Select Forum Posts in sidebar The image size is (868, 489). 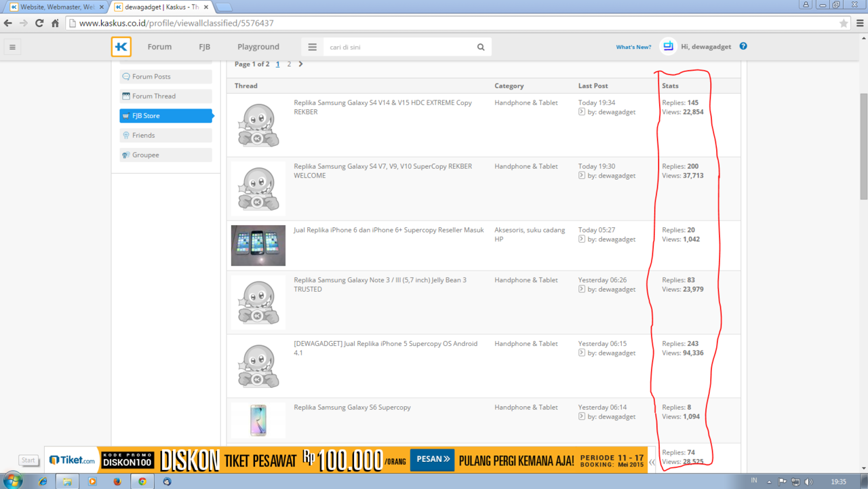165,77
